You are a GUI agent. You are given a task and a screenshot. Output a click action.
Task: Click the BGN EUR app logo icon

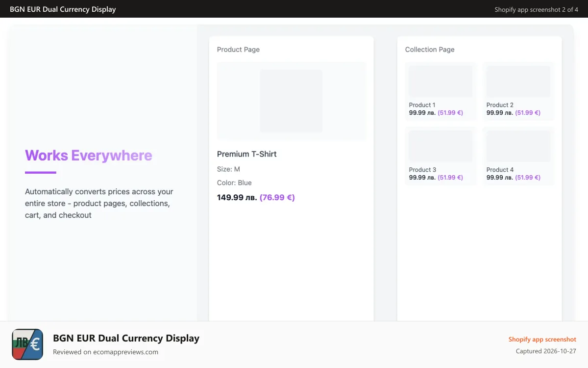(27, 344)
